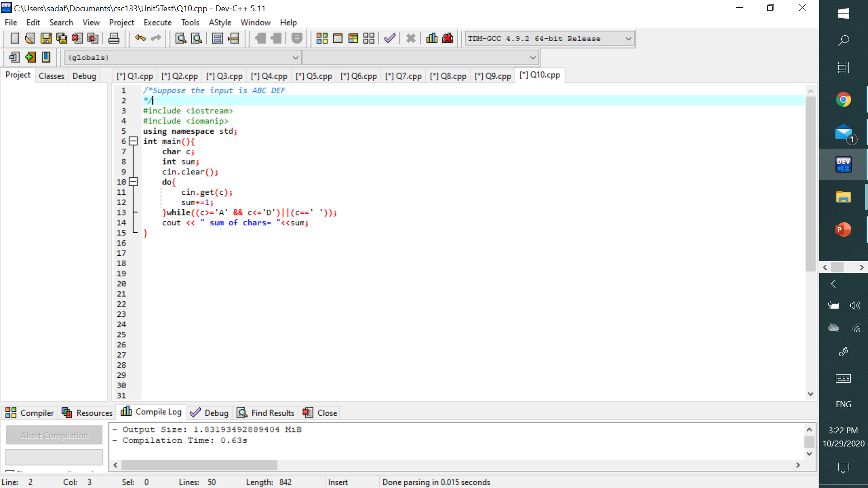Viewport: 868px width, 488px height.
Task: Click the Compile icon with colored squares
Action: click(322, 38)
